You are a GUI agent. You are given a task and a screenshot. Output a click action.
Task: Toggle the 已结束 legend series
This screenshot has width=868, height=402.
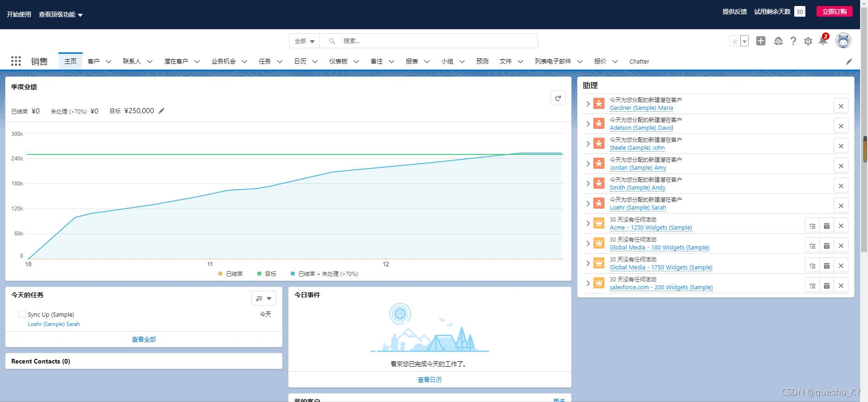point(231,274)
